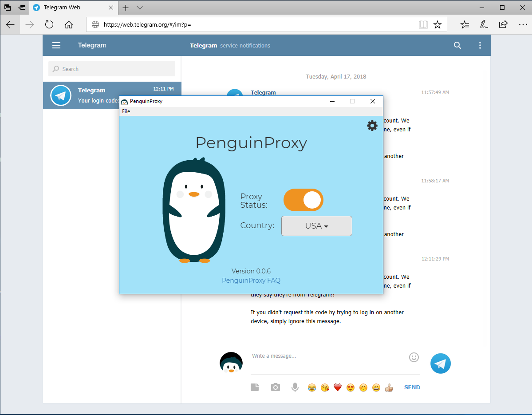The height and width of the screenshot is (415, 532).
Task: Focus the Telegram Search contacts field
Action: [x=112, y=69]
